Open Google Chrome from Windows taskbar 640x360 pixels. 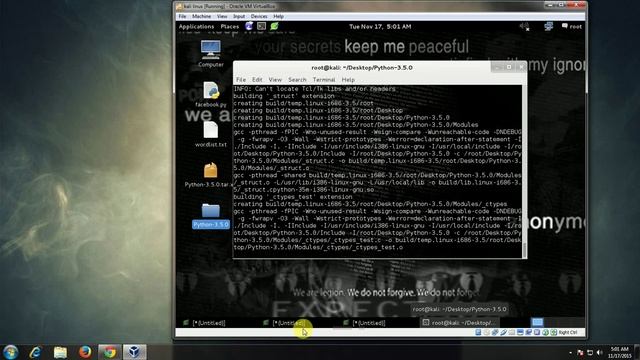109,352
